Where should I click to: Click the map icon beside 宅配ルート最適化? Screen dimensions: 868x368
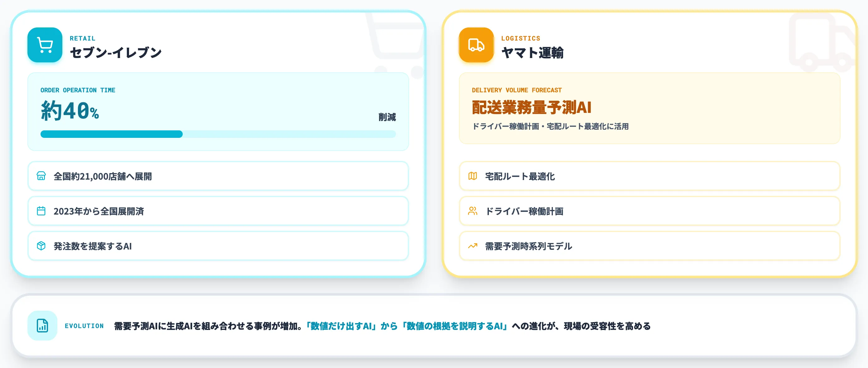472,176
